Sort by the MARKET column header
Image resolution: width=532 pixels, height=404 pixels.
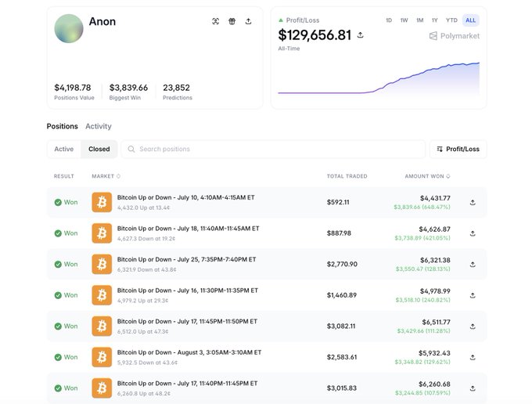pos(106,176)
